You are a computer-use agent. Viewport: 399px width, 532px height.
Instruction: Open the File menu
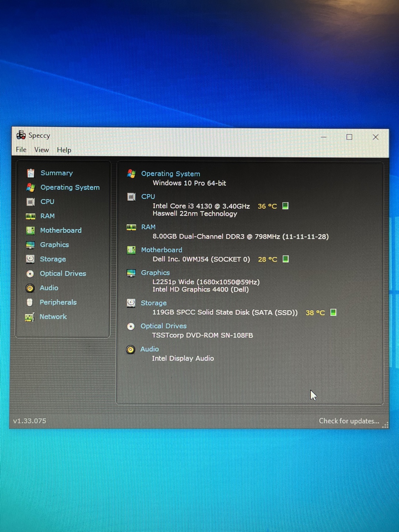point(21,150)
